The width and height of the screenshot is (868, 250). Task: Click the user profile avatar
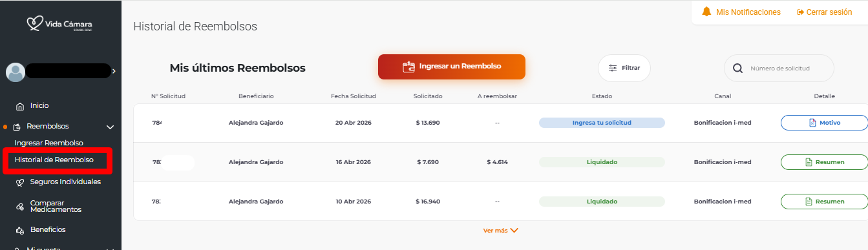coord(16,72)
